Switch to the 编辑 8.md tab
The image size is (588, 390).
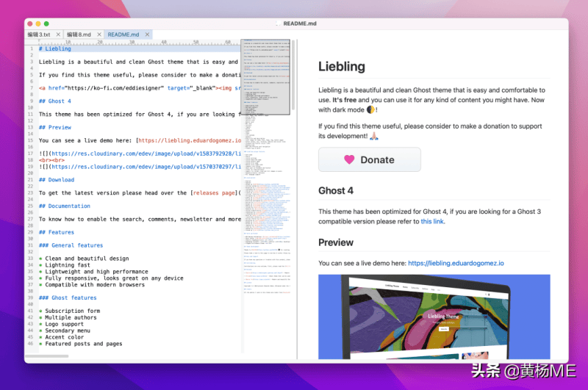coord(79,35)
